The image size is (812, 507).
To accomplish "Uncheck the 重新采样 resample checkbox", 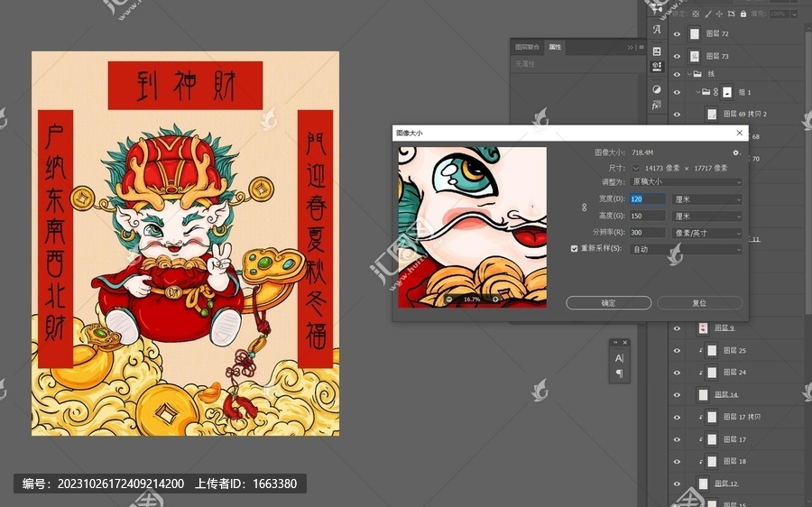I will coord(574,249).
